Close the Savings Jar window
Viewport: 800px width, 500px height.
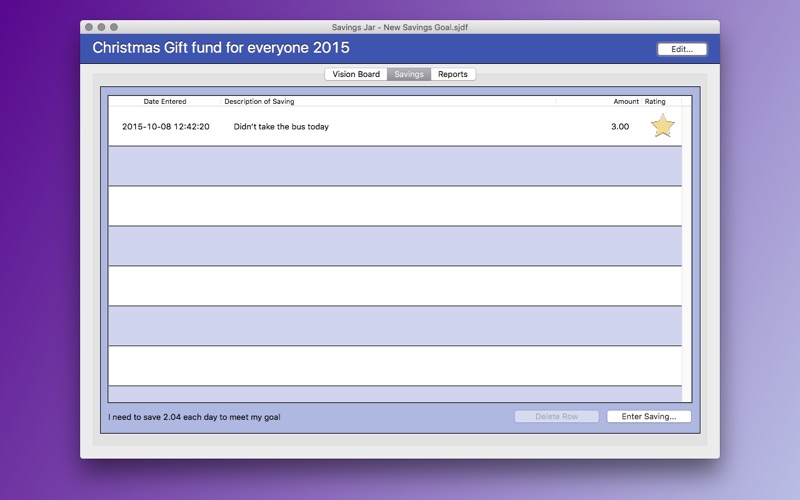(89, 27)
